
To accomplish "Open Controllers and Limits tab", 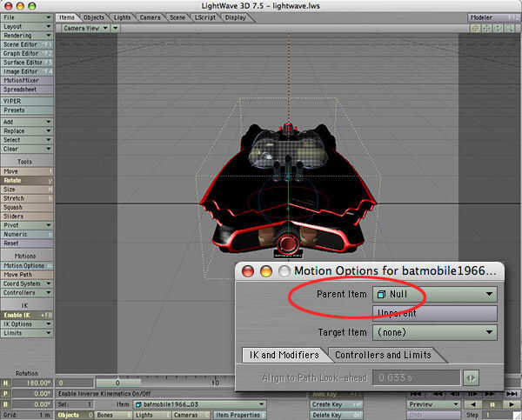I will (x=383, y=355).
